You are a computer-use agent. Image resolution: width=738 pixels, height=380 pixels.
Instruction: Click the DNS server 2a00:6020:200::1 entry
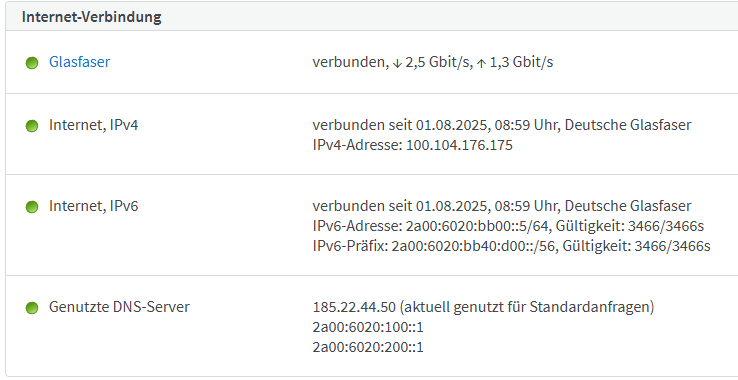[x=368, y=348]
